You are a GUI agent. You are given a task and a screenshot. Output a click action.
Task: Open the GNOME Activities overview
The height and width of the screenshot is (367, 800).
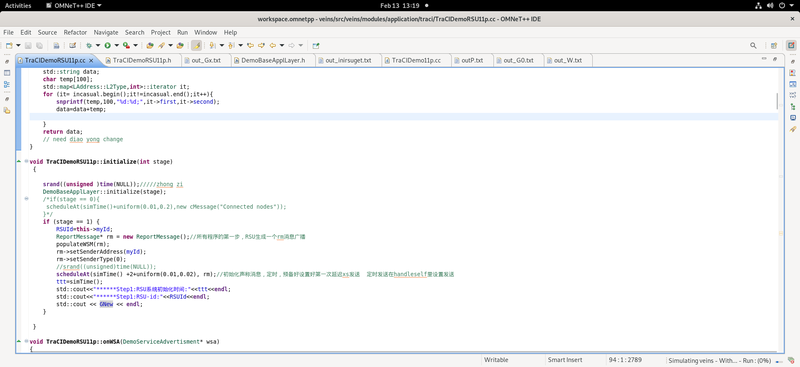[x=18, y=6]
